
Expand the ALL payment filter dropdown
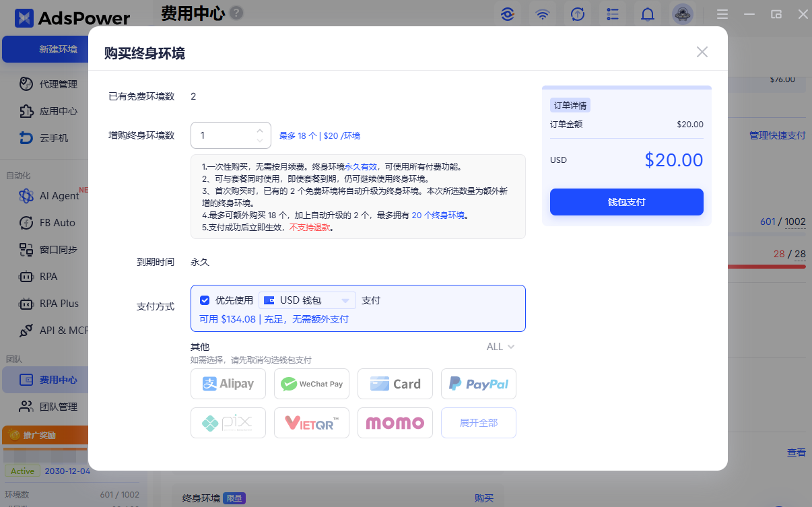tap(501, 347)
